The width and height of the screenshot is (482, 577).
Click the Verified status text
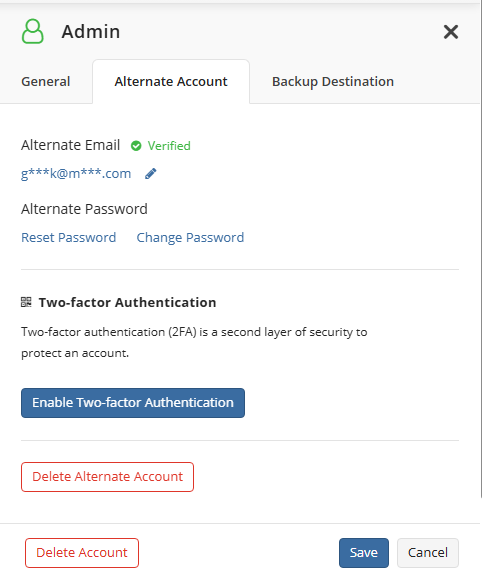(x=169, y=146)
